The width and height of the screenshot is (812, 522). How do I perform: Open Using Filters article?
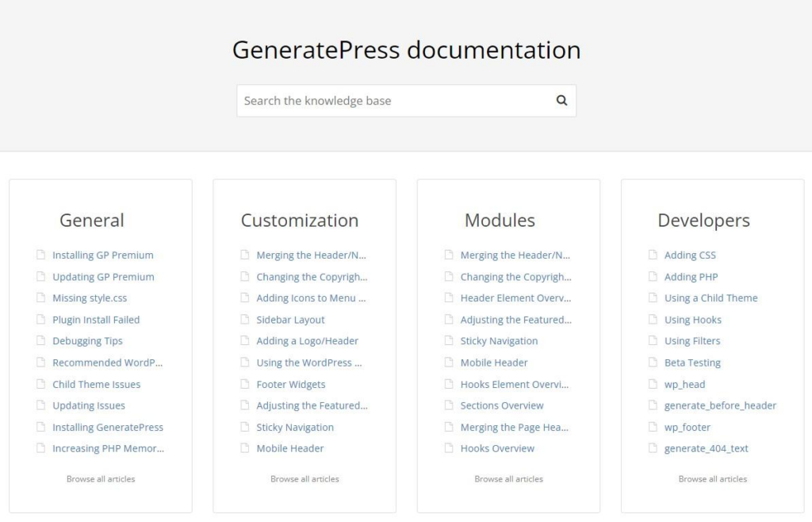click(692, 341)
